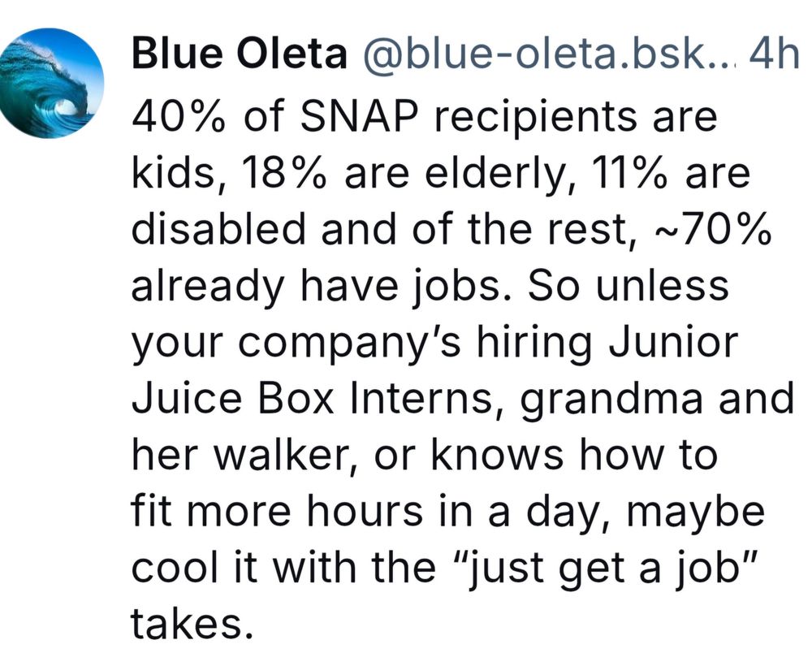Click the final word "takes."
The height and width of the screenshot is (653, 812).
point(192,624)
